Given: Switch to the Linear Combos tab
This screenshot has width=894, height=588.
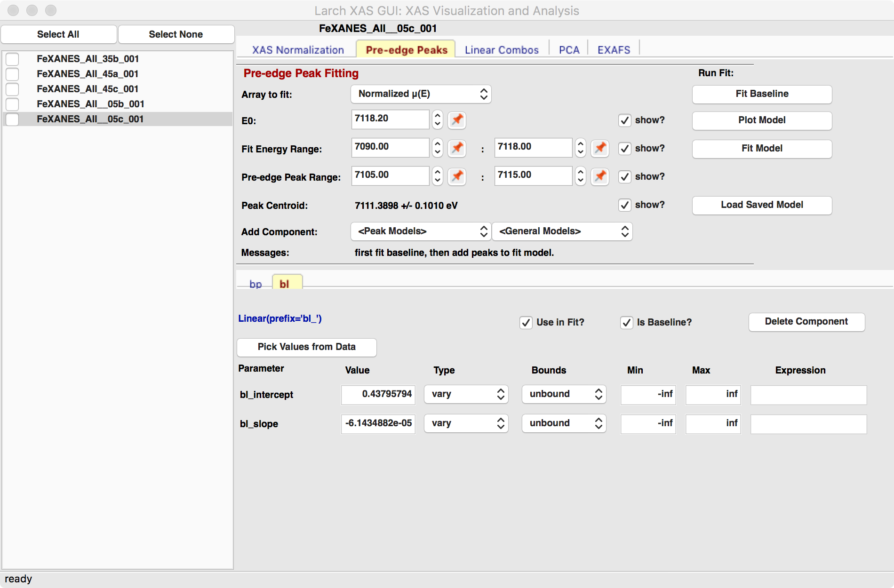Looking at the screenshot, I should coord(501,49).
